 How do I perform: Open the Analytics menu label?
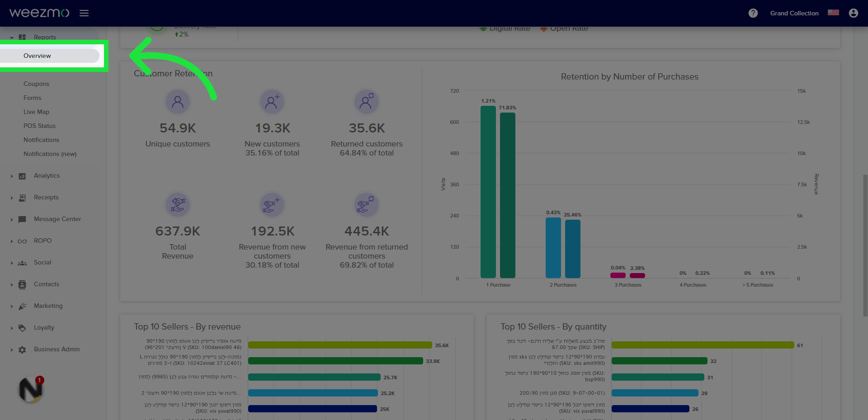47,175
